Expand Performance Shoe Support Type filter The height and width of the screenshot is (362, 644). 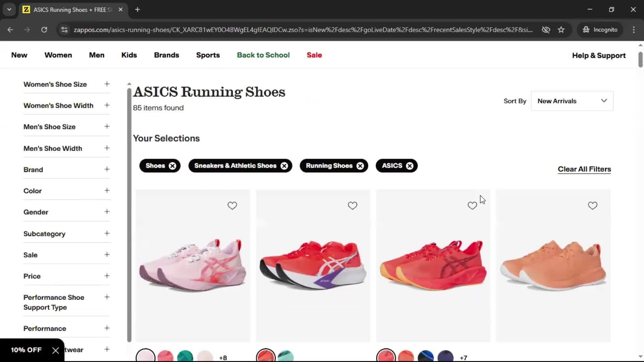(67, 302)
